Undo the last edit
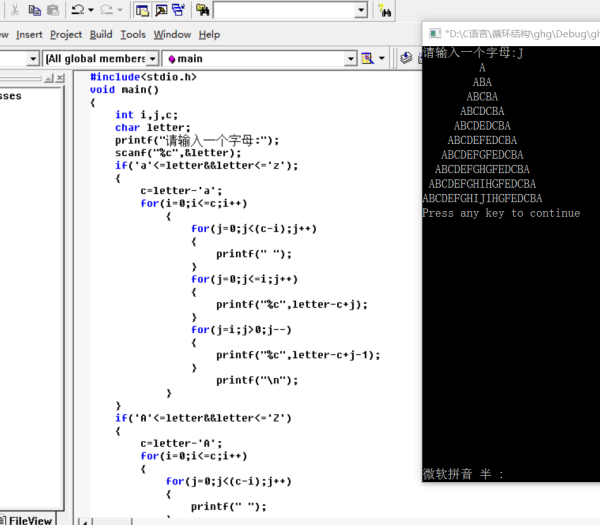 click(78, 10)
